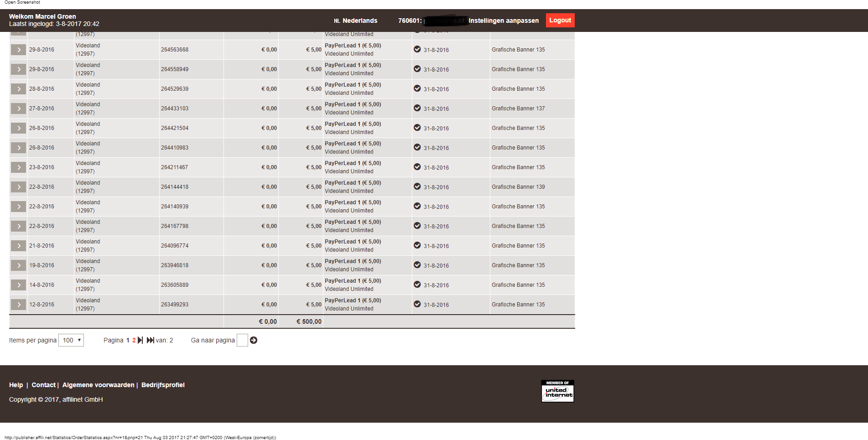Click the status checkmark for order 264410983
This screenshot has width=868, height=440.
tap(417, 147)
